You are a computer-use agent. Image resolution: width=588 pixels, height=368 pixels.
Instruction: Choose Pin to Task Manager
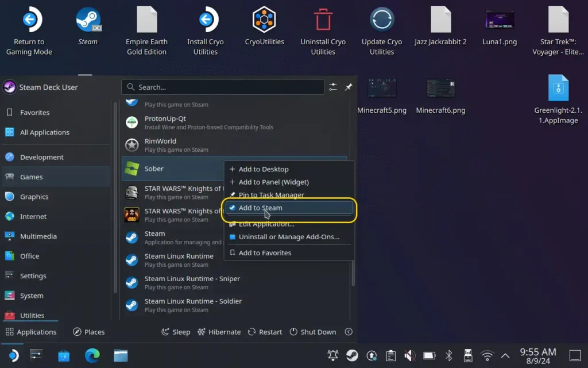pyautogui.click(x=289, y=194)
